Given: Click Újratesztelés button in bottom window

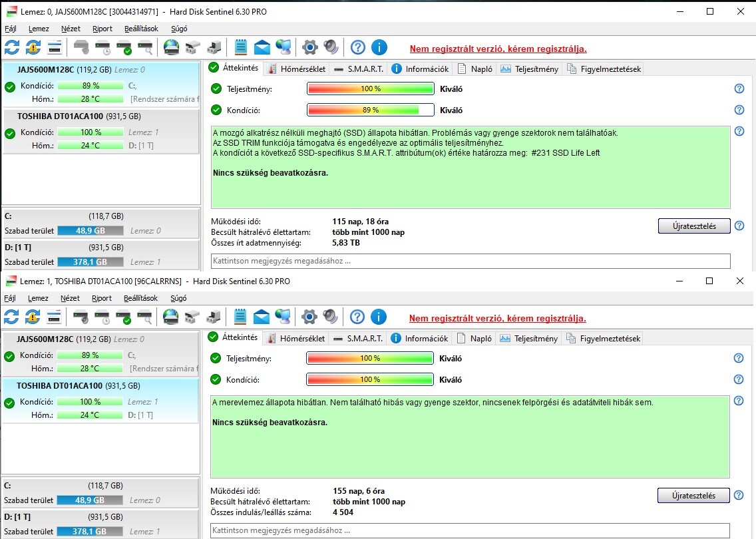Looking at the screenshot, I should 693,495.
